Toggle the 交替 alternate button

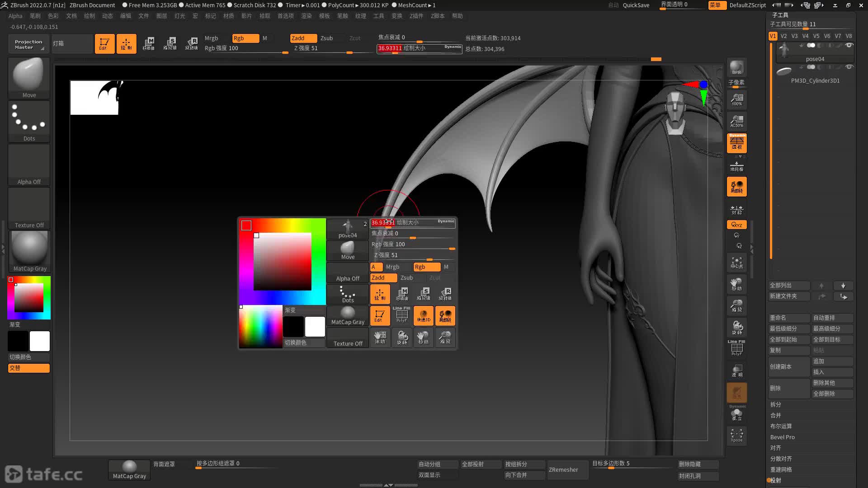click(28, 368)
